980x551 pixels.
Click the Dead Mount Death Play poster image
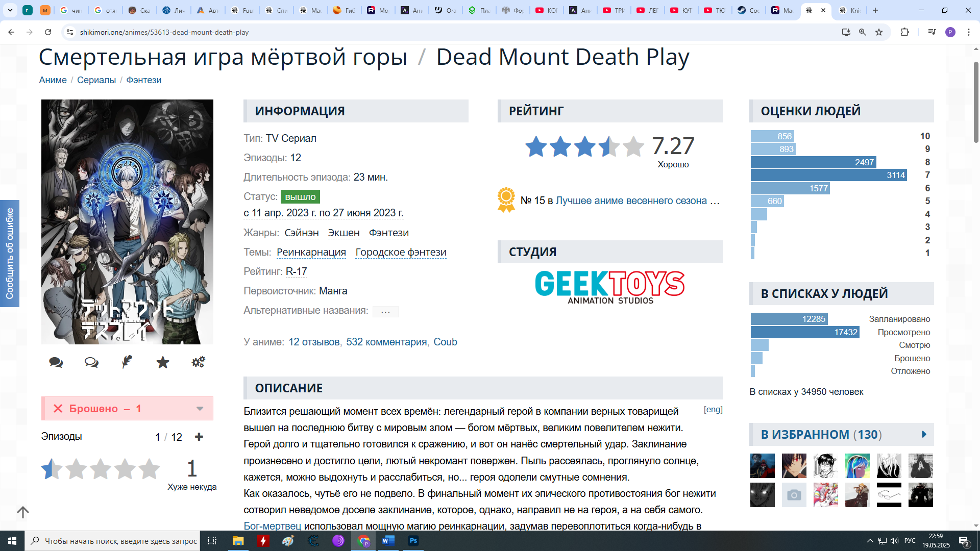pos(127,222)
